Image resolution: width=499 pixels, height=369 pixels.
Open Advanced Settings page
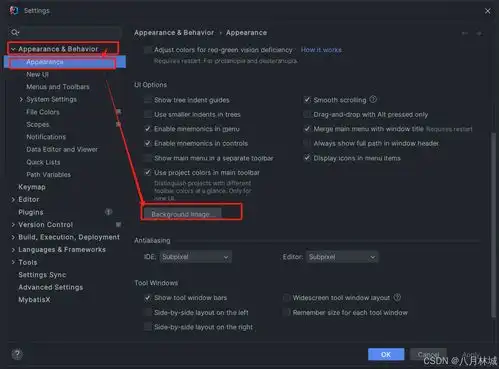pos(51,287)
